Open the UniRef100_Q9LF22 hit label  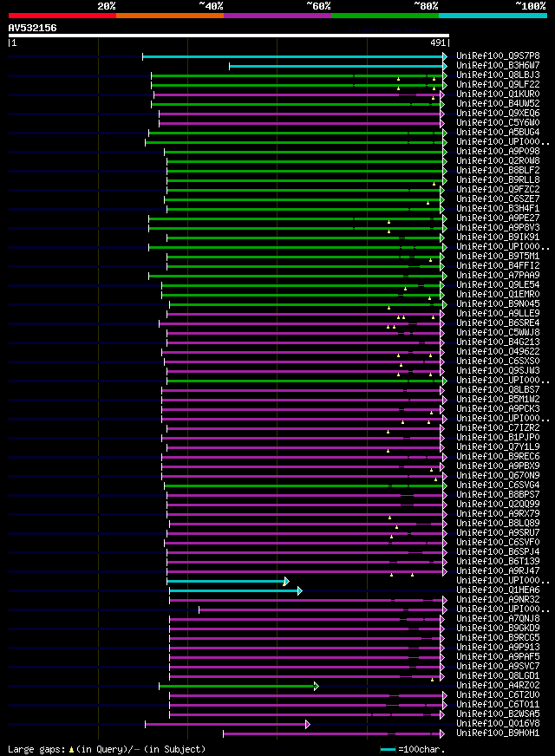pos(498,84)
